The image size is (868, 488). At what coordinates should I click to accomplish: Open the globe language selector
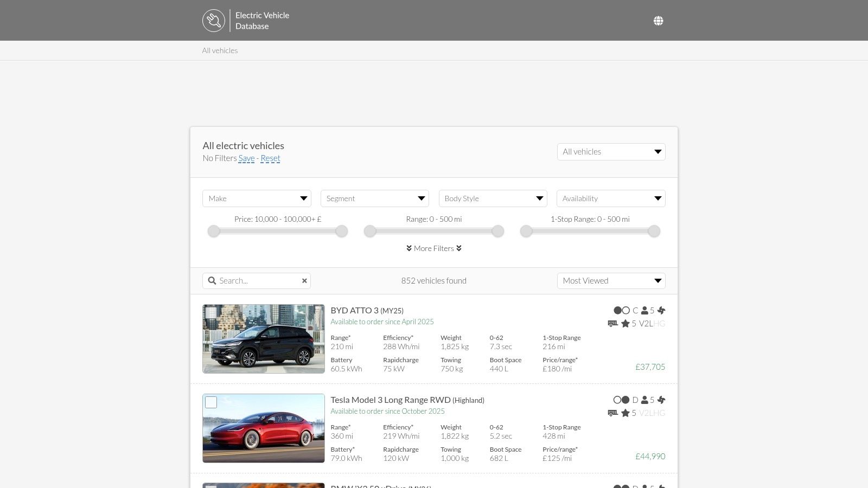tap(658, 21)
